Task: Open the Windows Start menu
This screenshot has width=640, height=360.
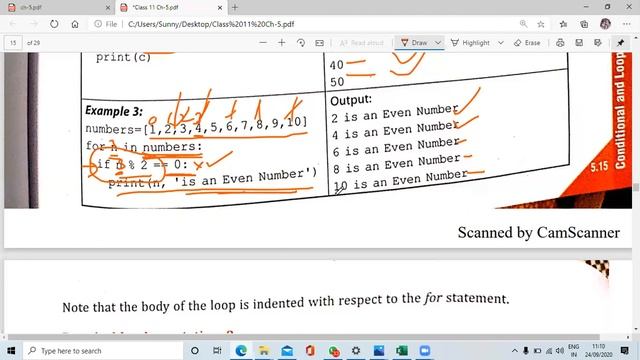Action: click(11, 351)
